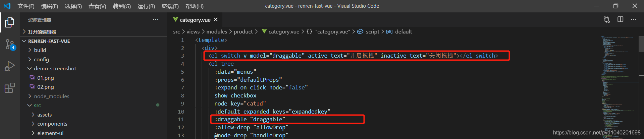Click the :expand-on-click-node="false" line
Image resolution: width=644 pixels, height=139 pixels.
pos(261,87)
